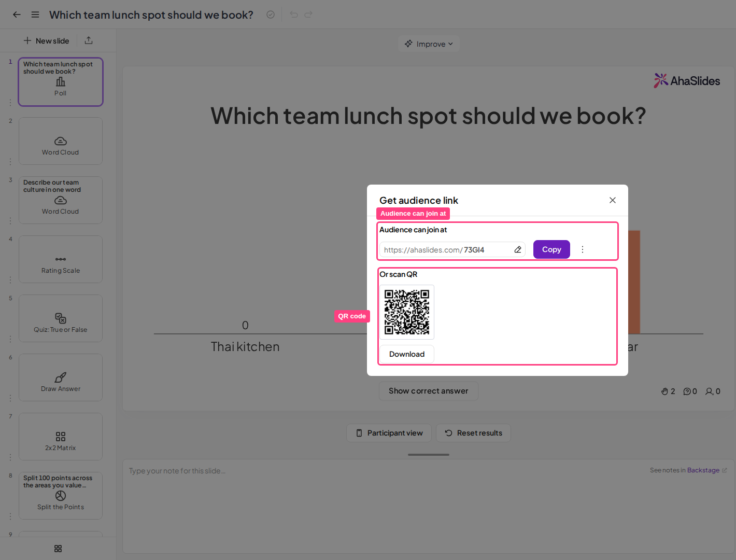This screenshot has height=560, width=736.
Task: Switch to grid view icon at bottom
Action: click(58, 549)
